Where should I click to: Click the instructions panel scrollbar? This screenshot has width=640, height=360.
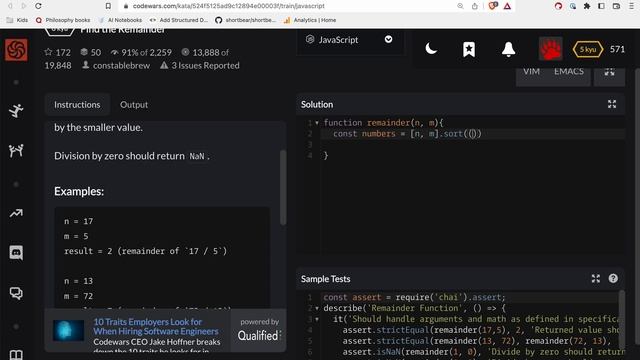click(283, 187)
